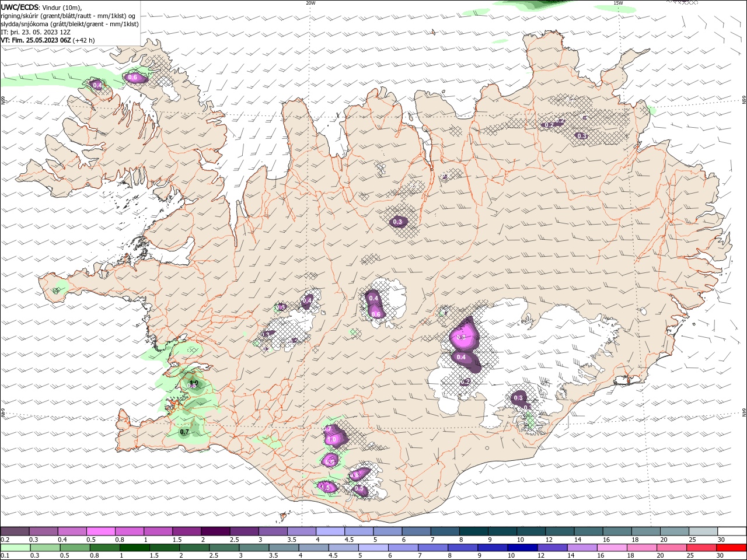Image resolution: width=747 pixels, height=560 pixels.
Task: Click the 66N latitude label on the right edge
Action: coord(743,100)
